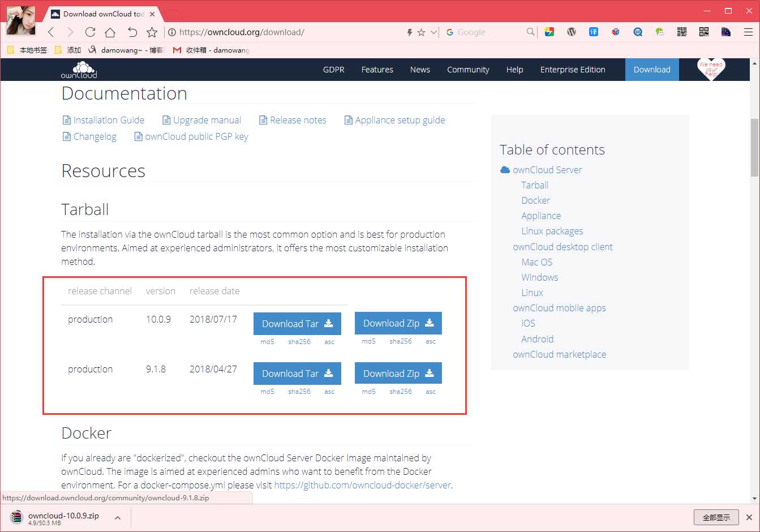Download Tar for version 10.0.9
Viewport: 760px width, 532px height.
click(297, 324)
